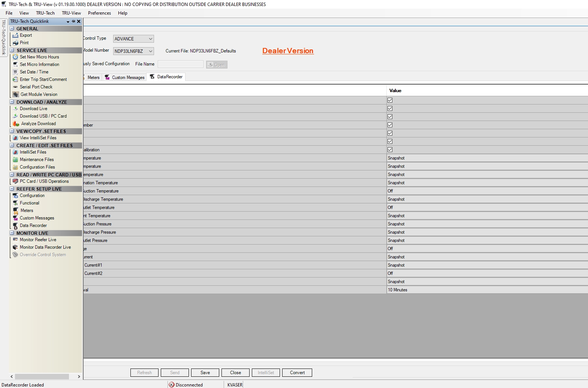Image resolution: width=588 pixels, height=388 pixels.
Task: Click the Get Module Version icon
Action: tap(16, 94)
